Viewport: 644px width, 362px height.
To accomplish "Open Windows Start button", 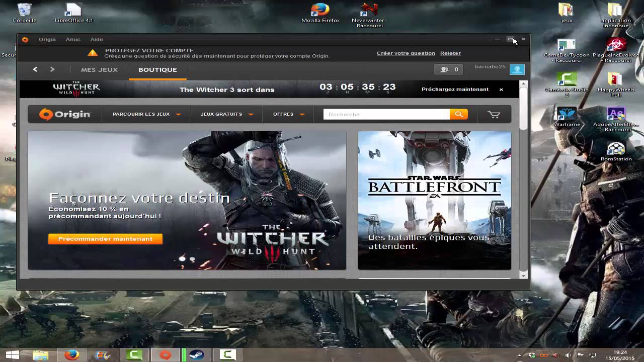I will coord(12,355).
